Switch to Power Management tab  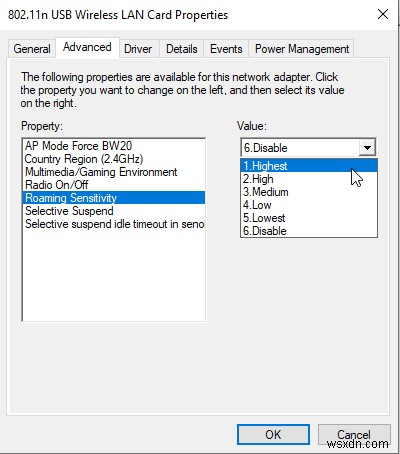click(x=302, y=49)
